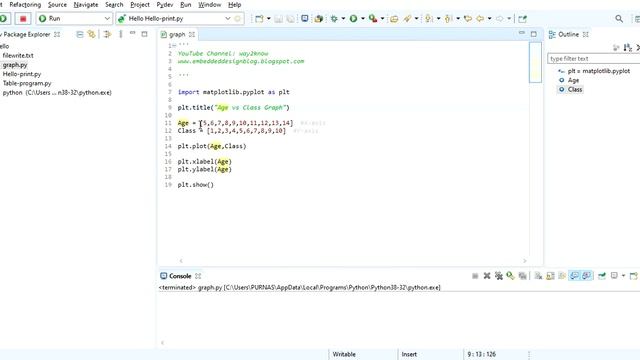Viewport: 640px width, 360px height.
Task: Collapse the docstring fold on line 1
Action: click(x=174, y=45)
